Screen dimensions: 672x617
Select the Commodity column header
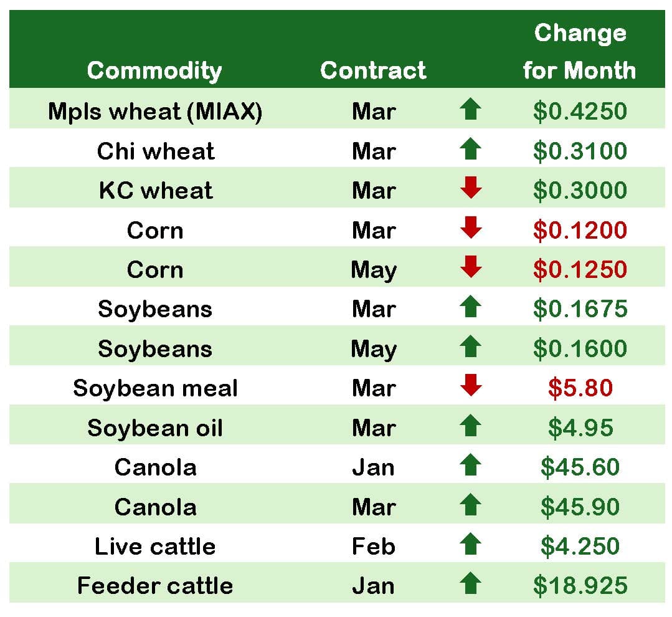154,70
